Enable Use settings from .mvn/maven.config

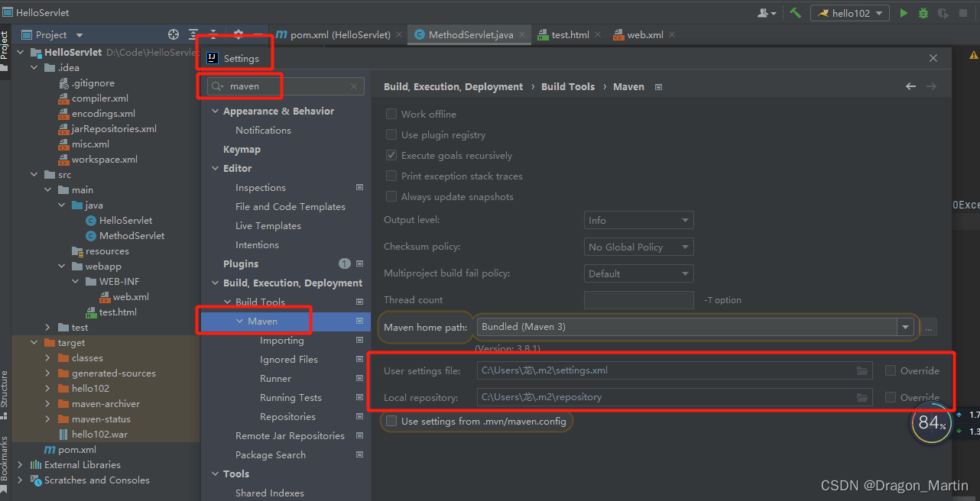pos(391,421)
